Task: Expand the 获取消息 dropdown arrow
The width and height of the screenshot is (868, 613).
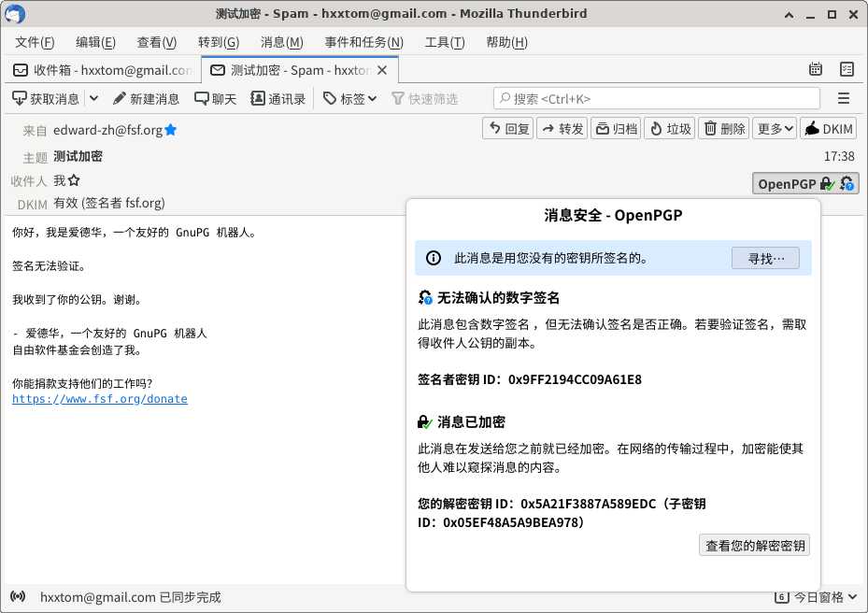Action: coord(94,98)
